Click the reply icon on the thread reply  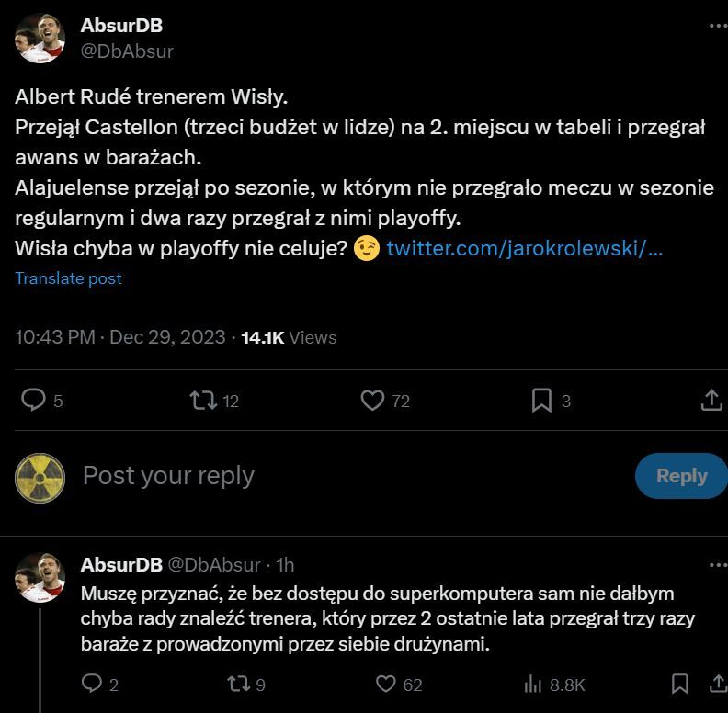point(93,684)
